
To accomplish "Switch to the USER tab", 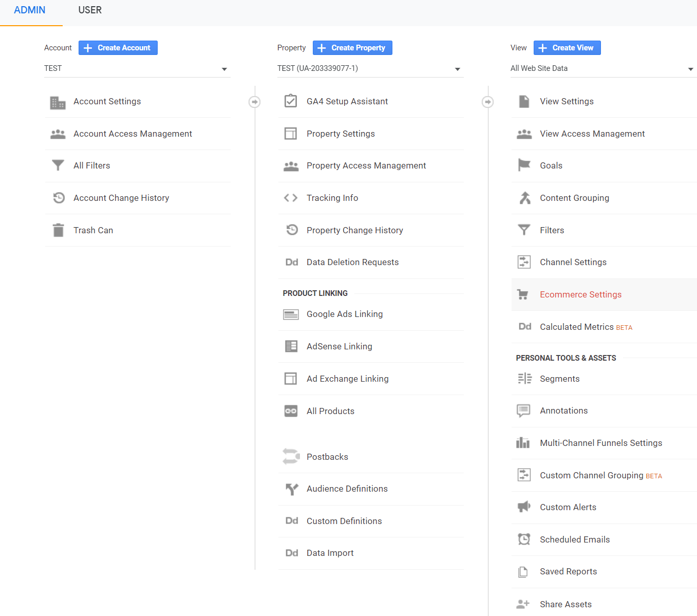I will click(x=90, y=10).
